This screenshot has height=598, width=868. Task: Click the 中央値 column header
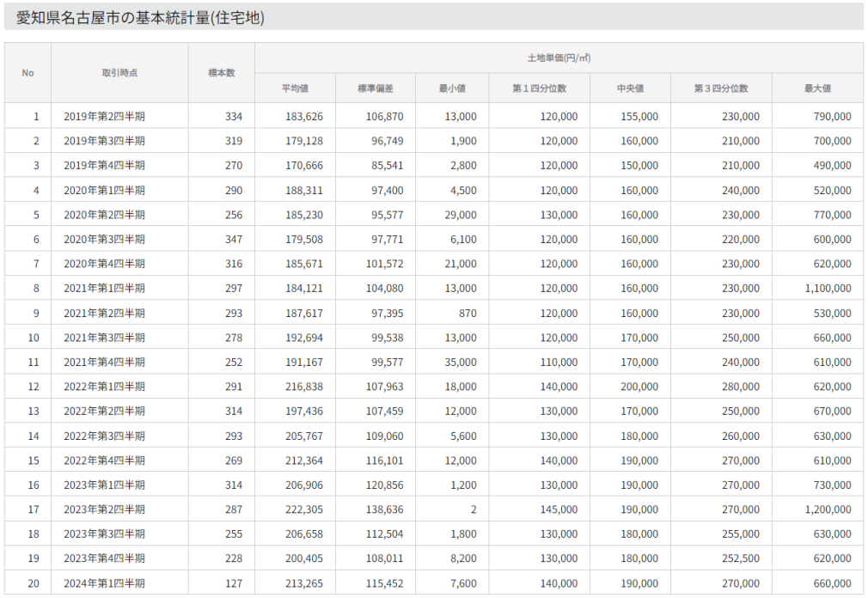click(631, 88)
